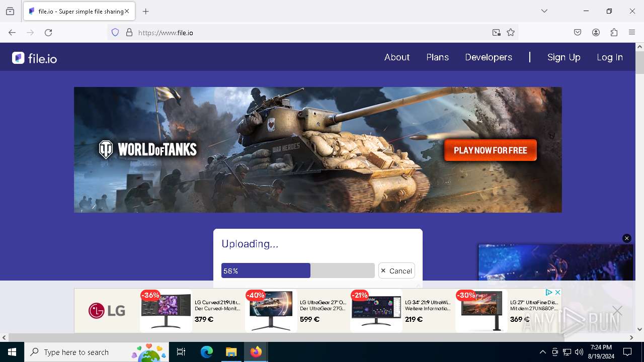Show site security padlock information

129,33
